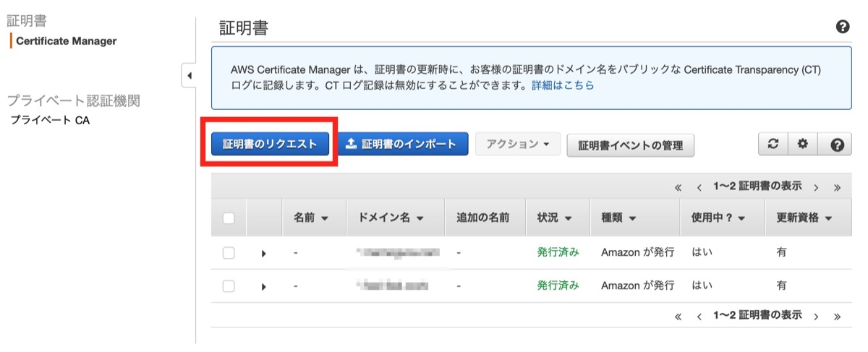Image resolution: width=868 pixels, height=352 pixels.
Task: Click the 証明書のリクエスト button
Action: click(x=270, y=144)
